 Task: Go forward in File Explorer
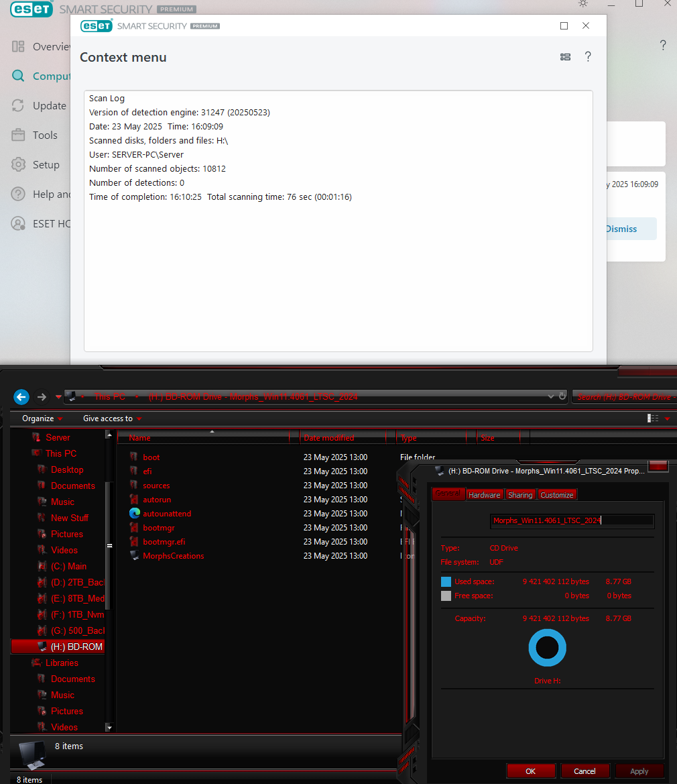point(42,397)
